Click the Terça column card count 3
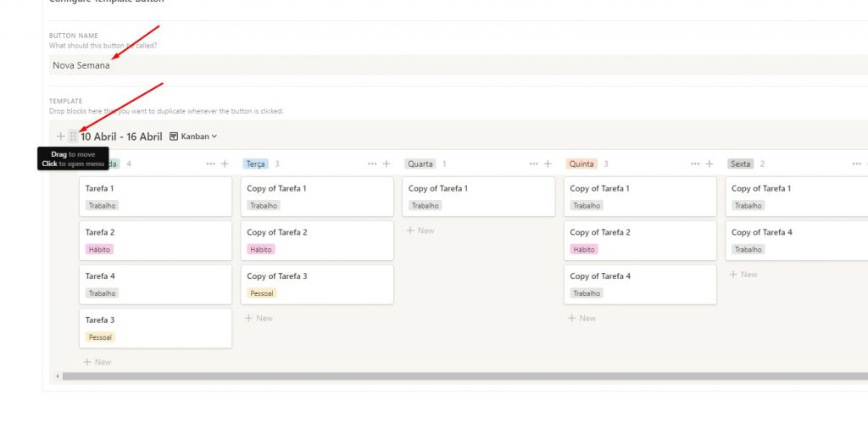This screenshot has height=428, width=868. 277,164
